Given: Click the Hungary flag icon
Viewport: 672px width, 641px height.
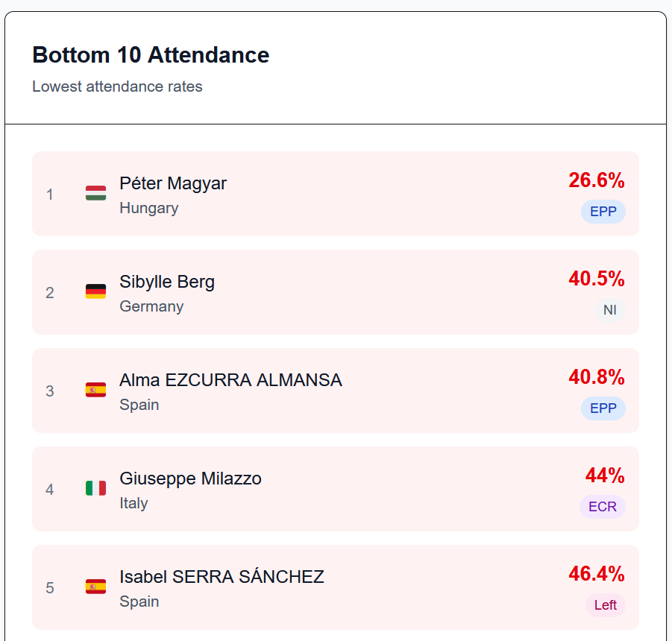Looking at the screenshot, I should (x=95, y=194).
